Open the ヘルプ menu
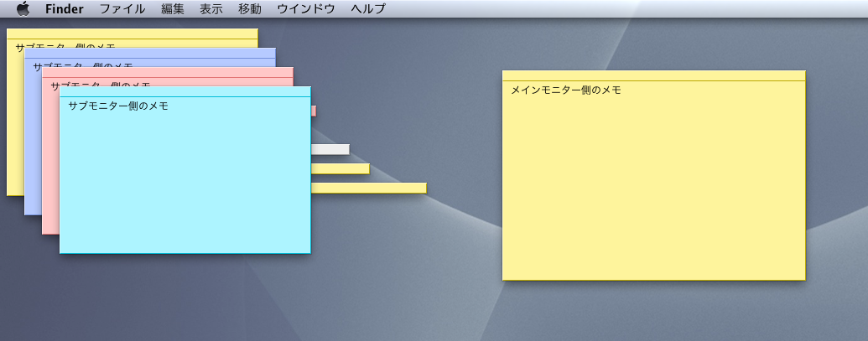Image resolution: width=868 pixels, height=341 pixels. 368,9
